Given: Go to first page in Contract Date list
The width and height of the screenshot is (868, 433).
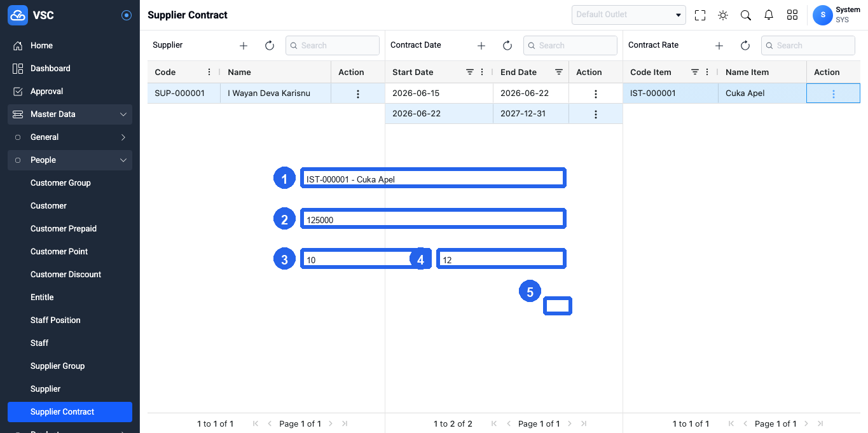Looking at the screenshot, I should click(494, 423).
